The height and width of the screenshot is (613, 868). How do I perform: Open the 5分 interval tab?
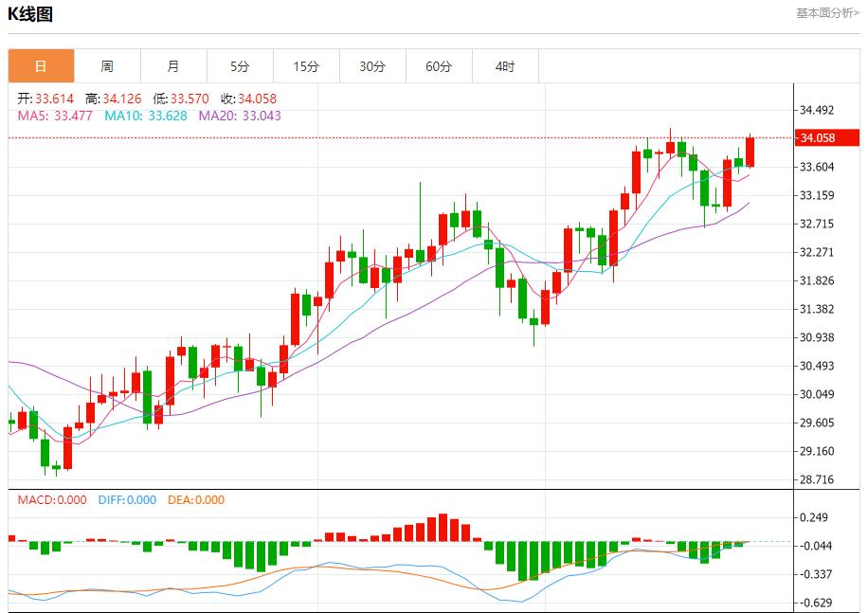pos(240,66)
